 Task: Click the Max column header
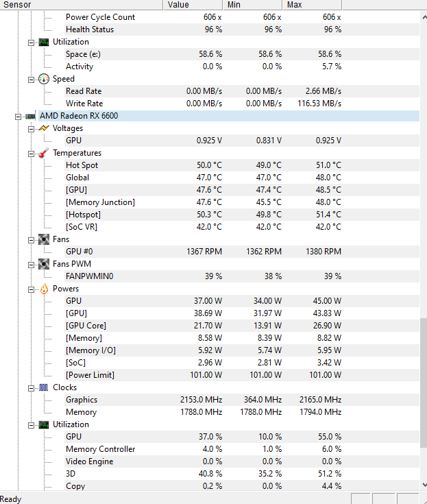312,5
